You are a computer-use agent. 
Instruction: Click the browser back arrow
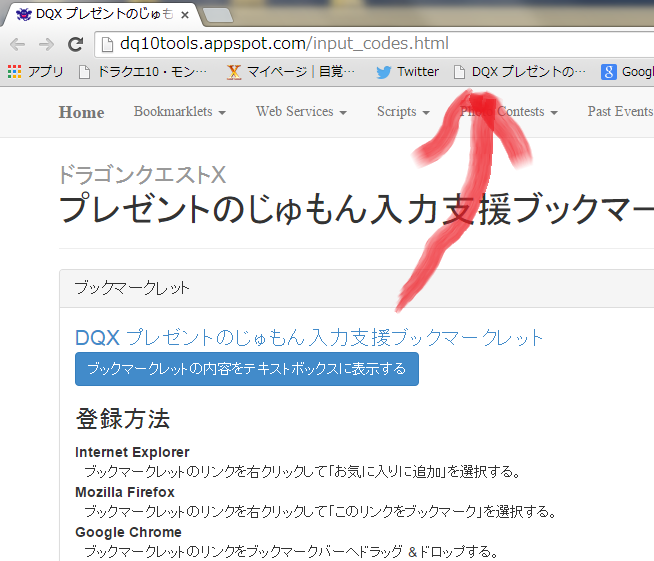pos(18,44)
